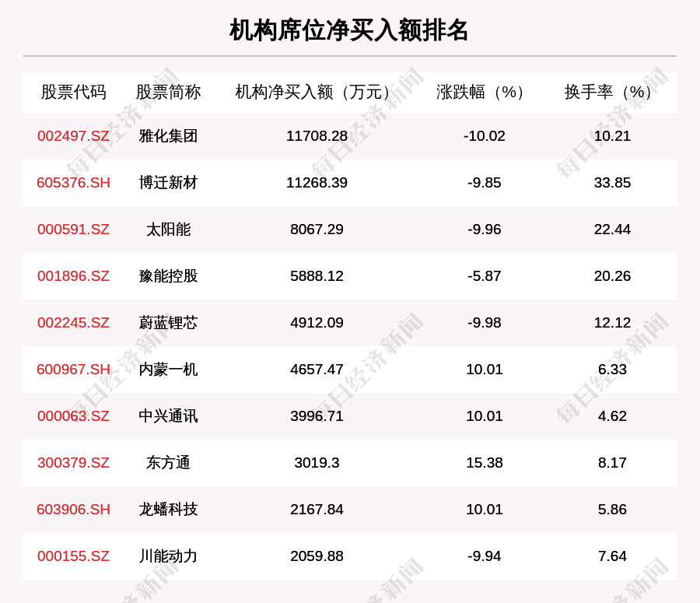Screen dimensions: 700x603
Task: Select stock name 博迁新材
Action: (x=168, y=183)
